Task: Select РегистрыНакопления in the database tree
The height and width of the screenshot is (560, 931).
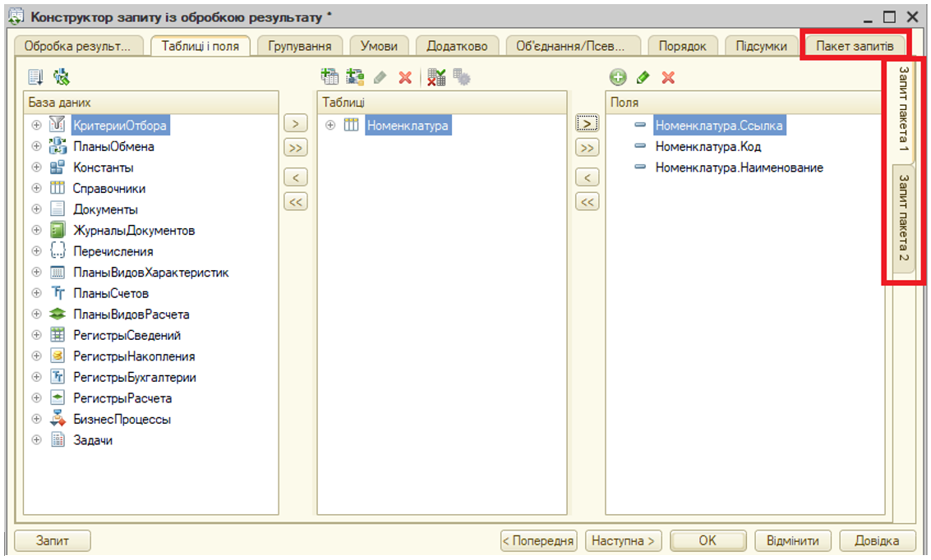Action: (134, 356)
